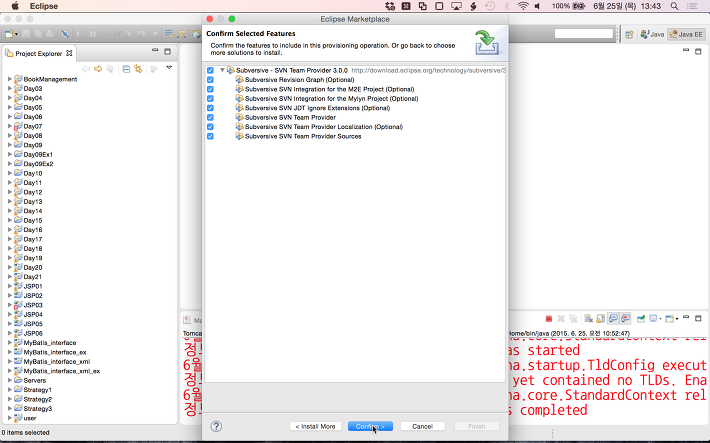The width and height of the screenshot is (710, 443).
Task: Expand the MyBatis_interface project
Action: [10, 342]
